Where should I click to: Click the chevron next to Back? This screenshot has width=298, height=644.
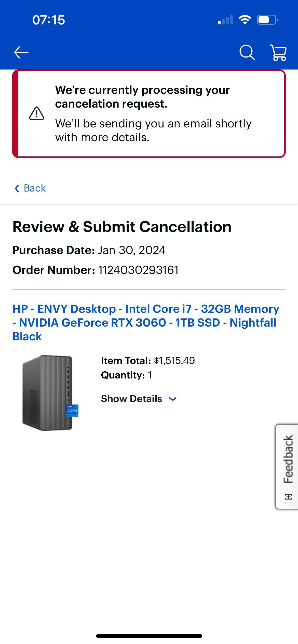(17, 188)
